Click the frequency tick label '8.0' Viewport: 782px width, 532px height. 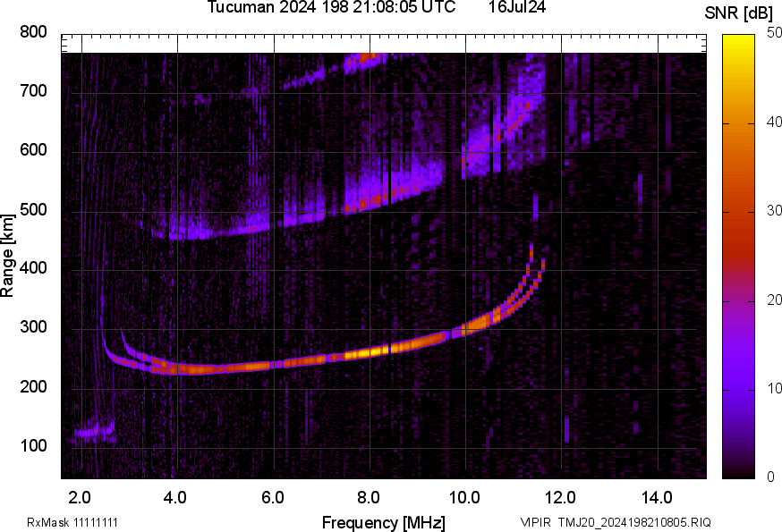click(x=369, y=498)
